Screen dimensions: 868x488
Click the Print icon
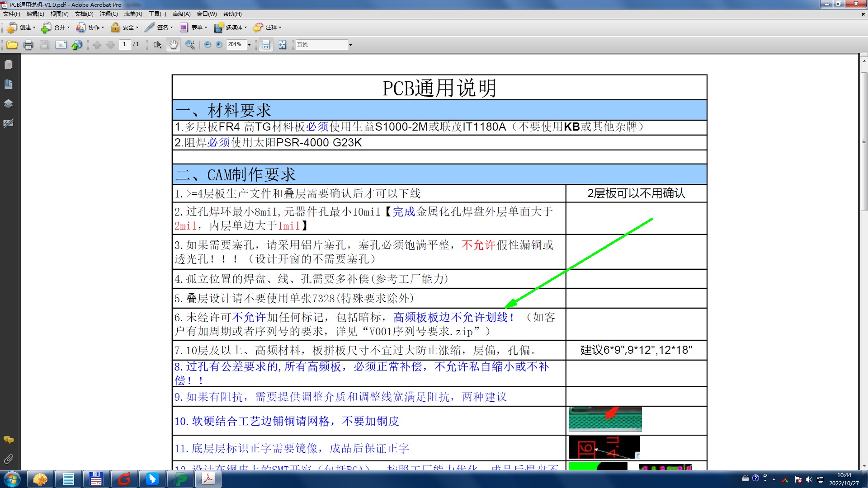(x=28, y=45)
